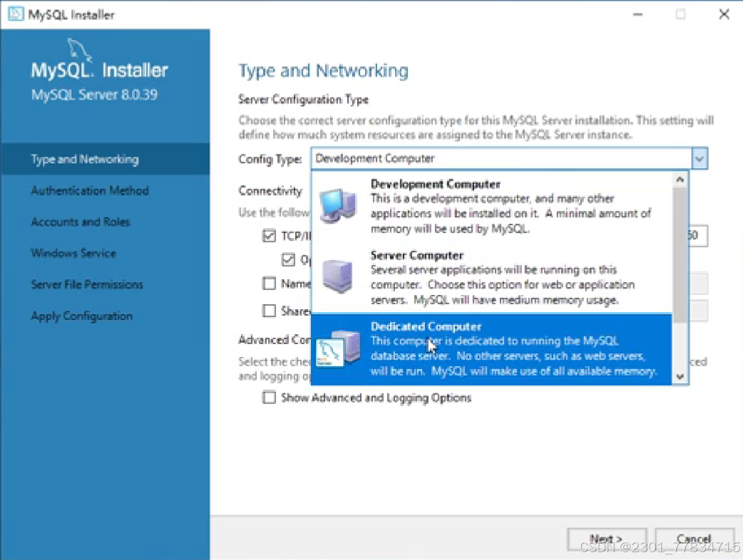Collapse the Config Type dropdown arrow
The image size is (743, 560).
click(x=700, y=159)
